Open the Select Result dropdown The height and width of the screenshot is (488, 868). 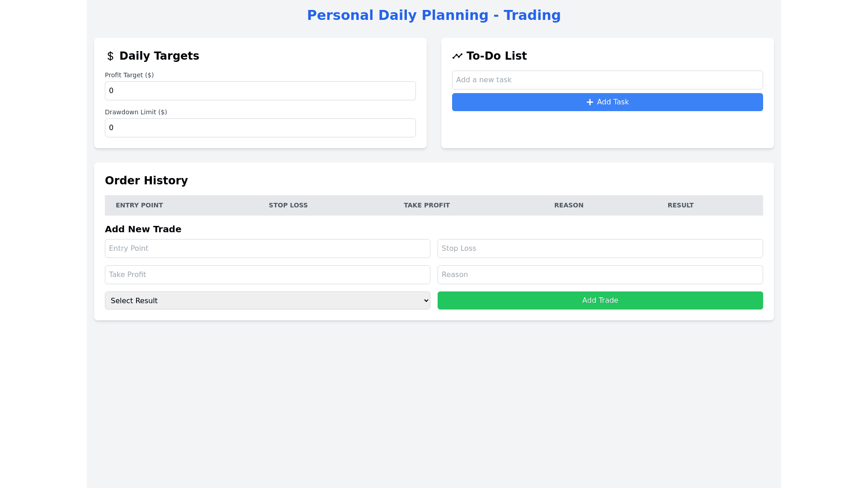point(267,300)
